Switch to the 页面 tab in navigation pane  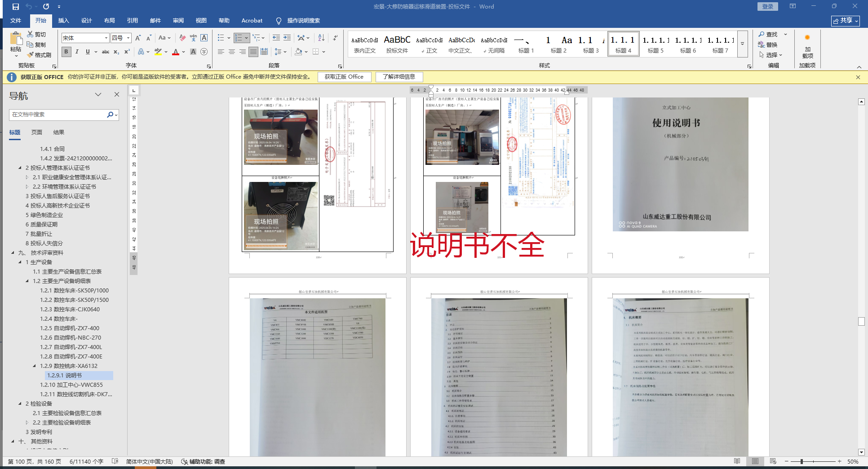(x=37, y=133)
